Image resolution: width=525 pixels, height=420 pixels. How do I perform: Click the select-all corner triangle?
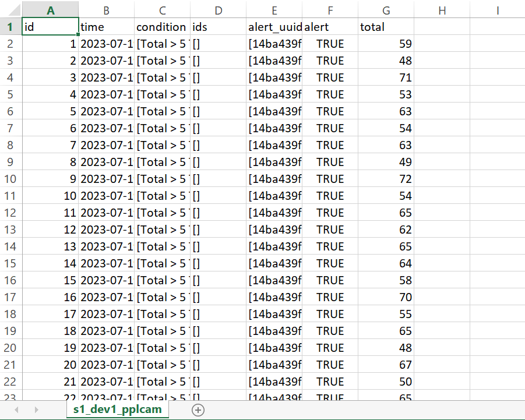coord(10,10)
